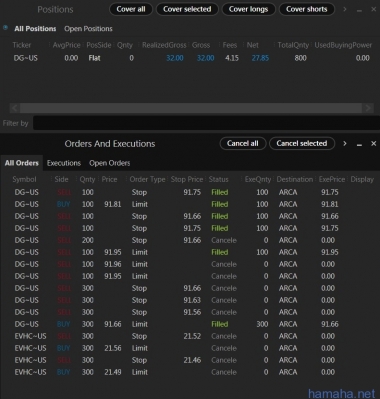Sort positions by TotalQnty column
The height and width of the screenshot is (399, 380).
[x=293, y=45]
